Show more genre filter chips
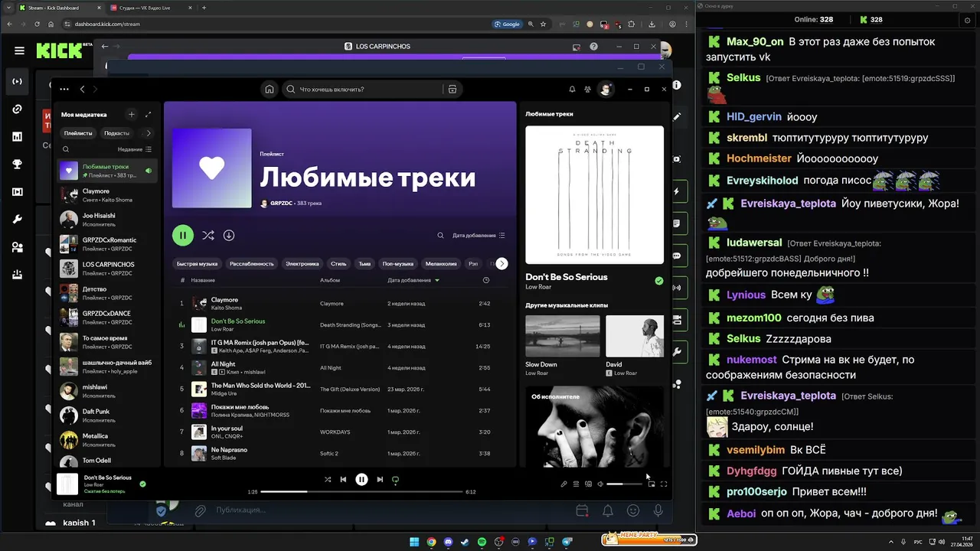The image size is (980, 551). 501,263
